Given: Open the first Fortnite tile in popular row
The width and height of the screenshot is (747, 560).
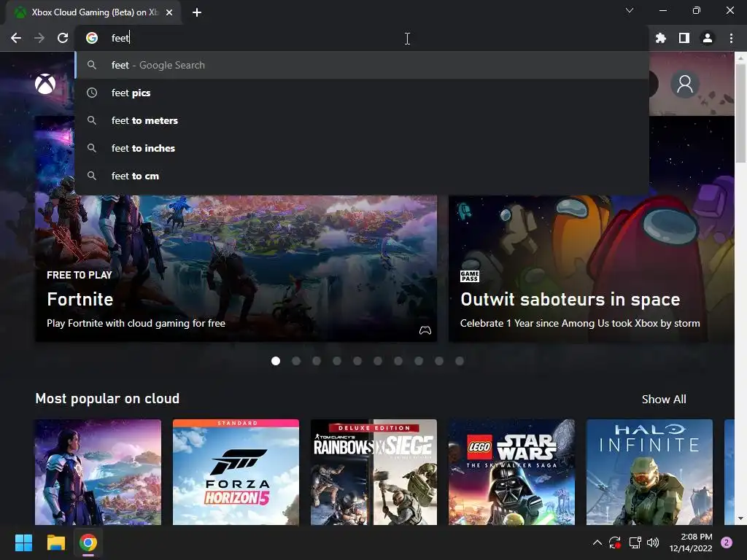Looking at the screenshot, I should 98,472.
